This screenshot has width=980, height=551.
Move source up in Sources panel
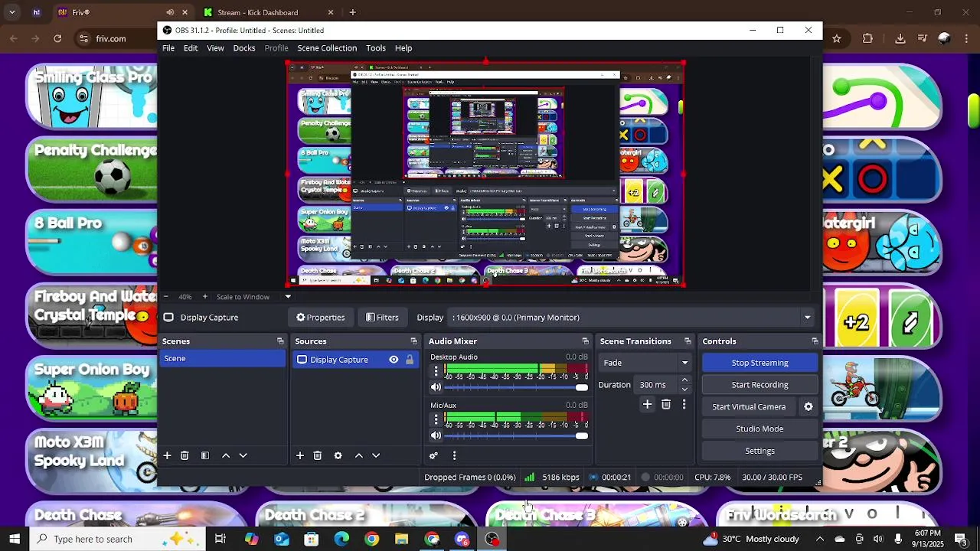pos(358,455)
